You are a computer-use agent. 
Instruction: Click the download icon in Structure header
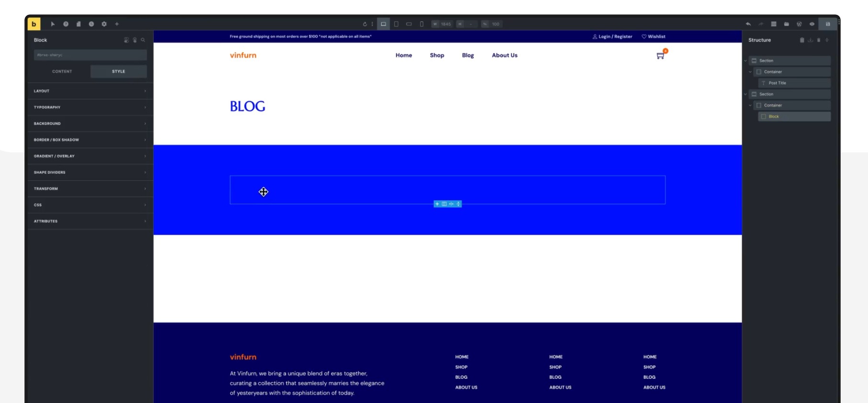[811, 40]
